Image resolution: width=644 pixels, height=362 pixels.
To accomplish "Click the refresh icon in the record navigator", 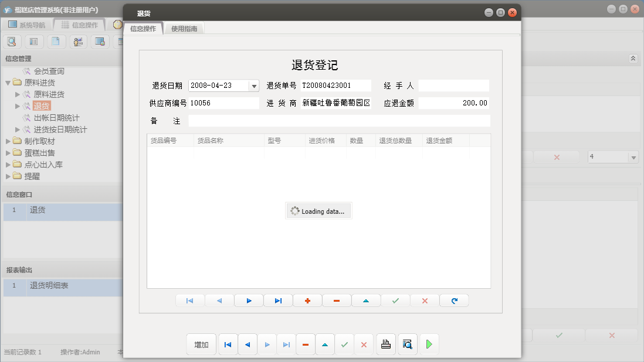I will (x=453, y=300).
